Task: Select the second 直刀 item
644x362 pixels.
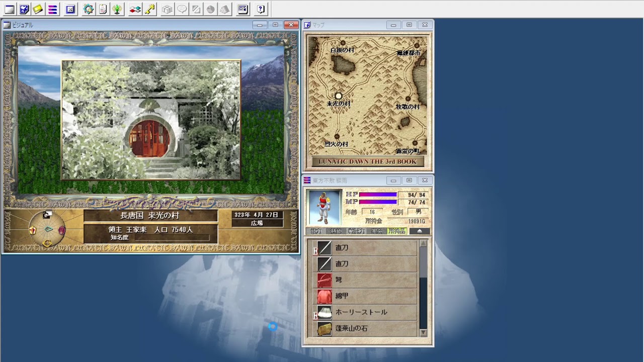Action: (365, 263)
